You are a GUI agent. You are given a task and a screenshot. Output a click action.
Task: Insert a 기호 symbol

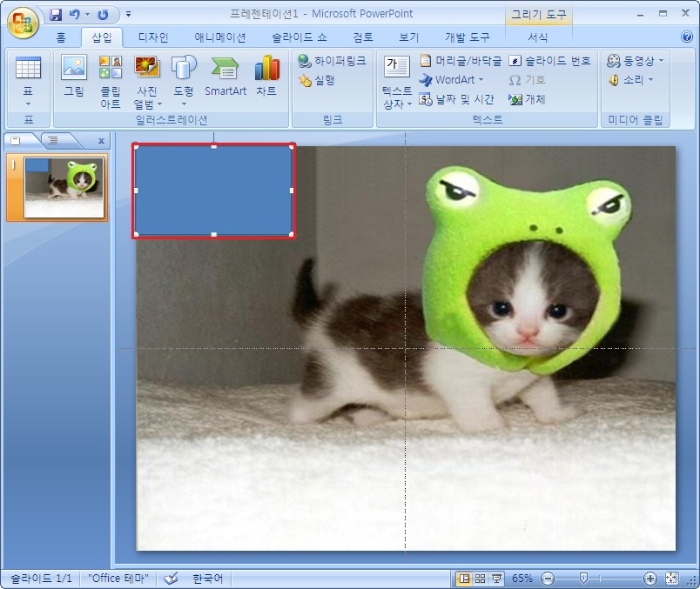(x=527, y=80)
